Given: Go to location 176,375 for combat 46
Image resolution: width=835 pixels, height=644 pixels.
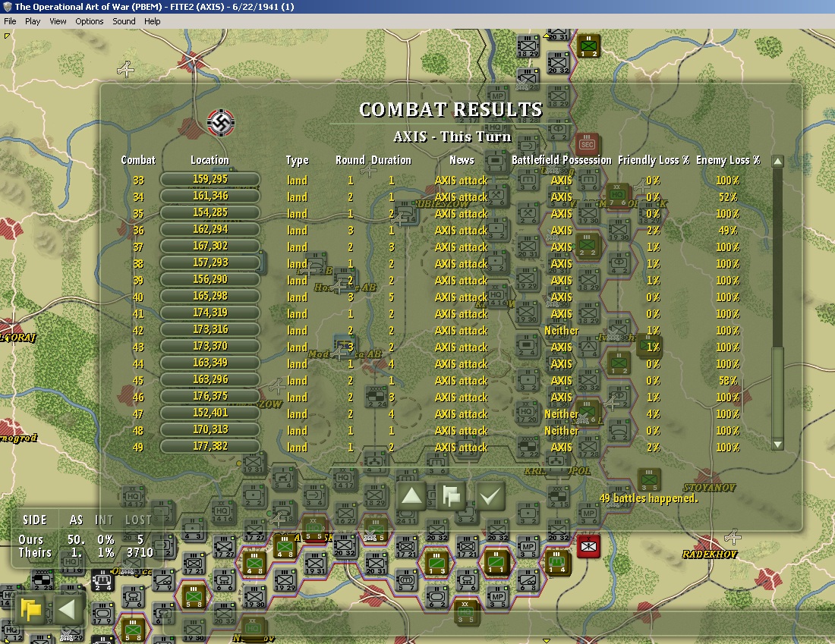Looking at the screenshot, I should coord(210,396).
